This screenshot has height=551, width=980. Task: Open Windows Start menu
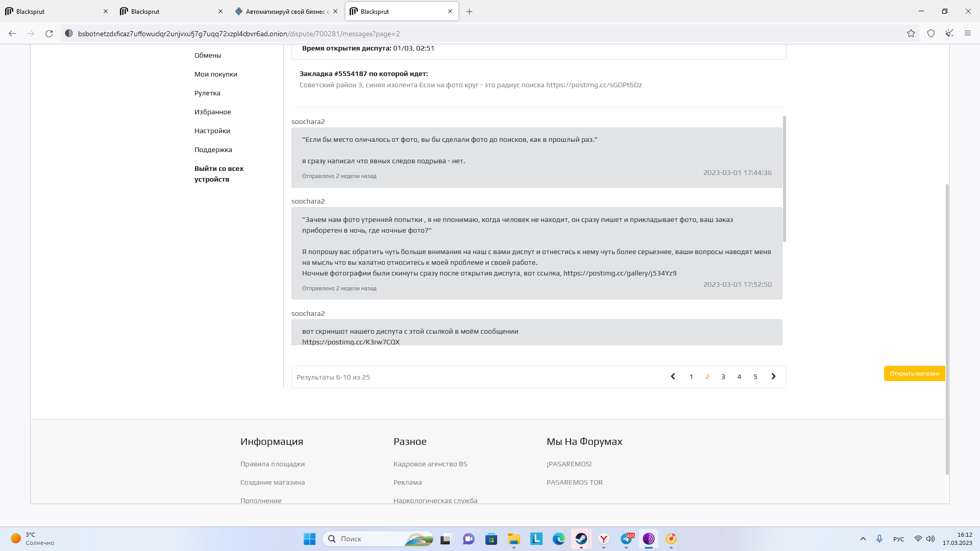(309, 539)
